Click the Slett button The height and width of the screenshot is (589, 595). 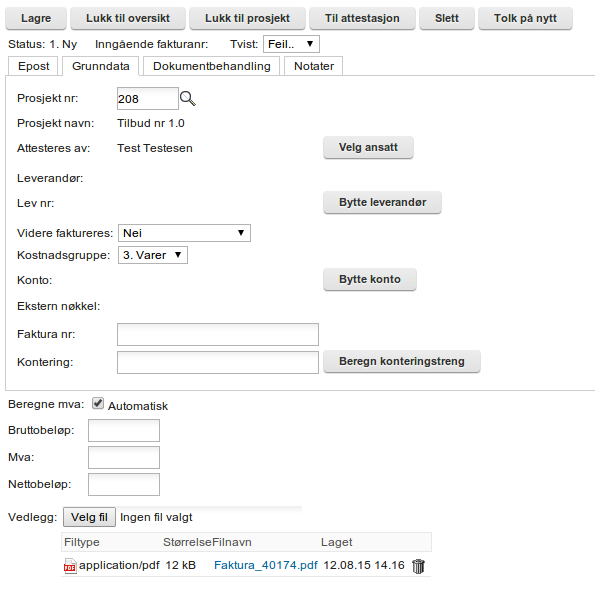[x=447, y=18]
